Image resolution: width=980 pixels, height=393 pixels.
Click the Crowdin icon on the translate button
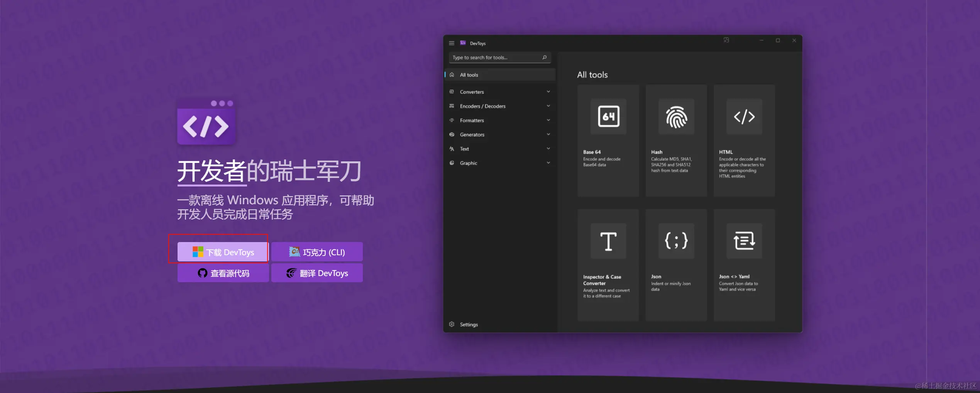click(291, 273)
